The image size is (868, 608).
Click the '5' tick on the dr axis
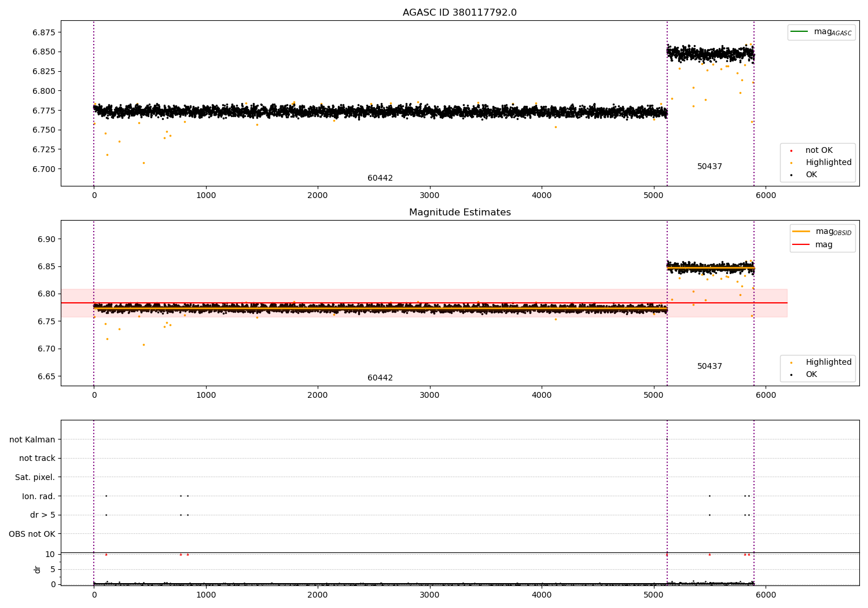[53, 569]
